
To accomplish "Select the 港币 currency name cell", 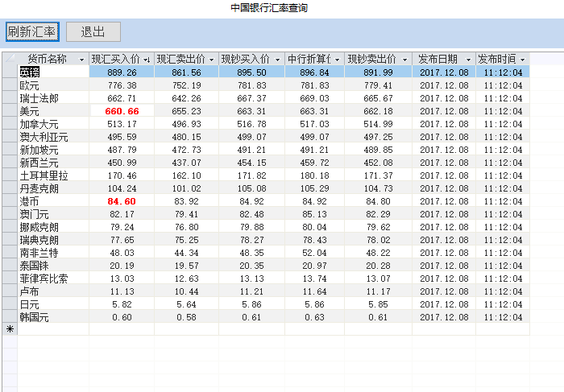I will (x=53, y=201).
